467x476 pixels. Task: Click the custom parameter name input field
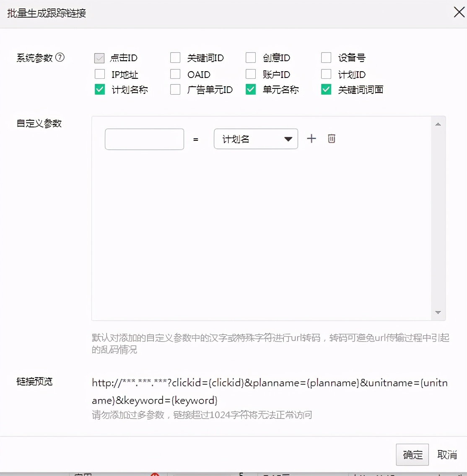tap(144, 139)
